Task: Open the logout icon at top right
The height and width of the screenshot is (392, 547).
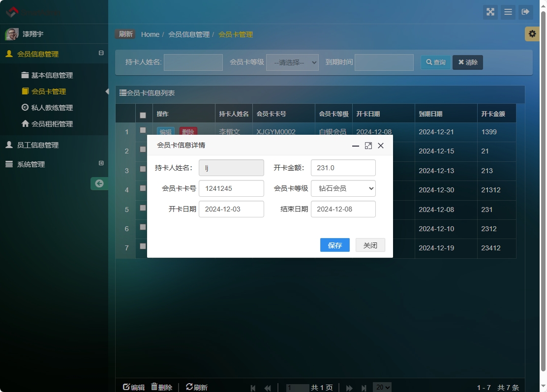Action: tap(526, 12)
